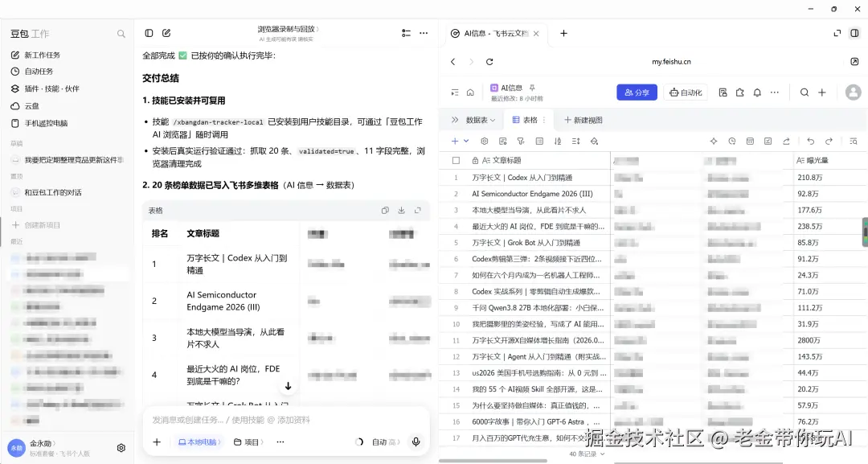The width and height of the screenshot is (868, 464).
Task: Search within the Feishu base
Action: click(x=805, y=92)
